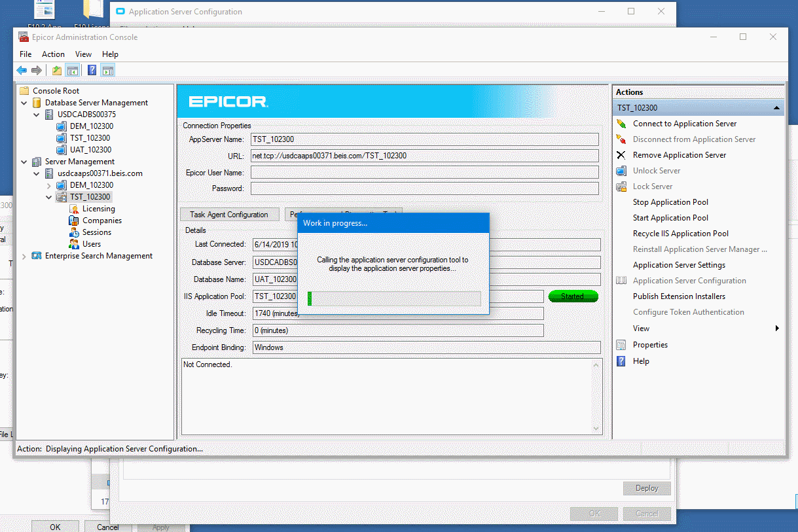Click the blue Help question-mark toolbar icon
798x532 pixels.
click(x=92, y=71)
